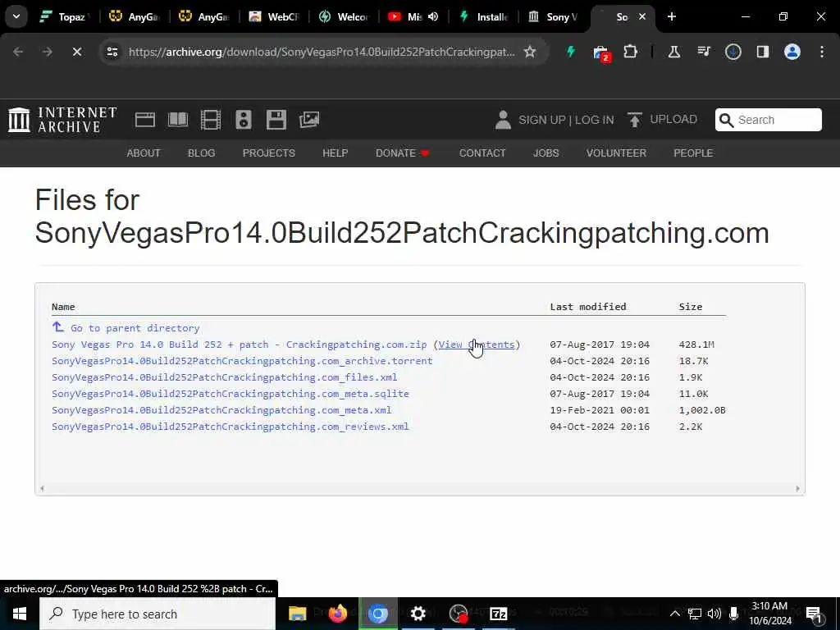Open the CONTACT menu item
The width and height of the screenshot is (840, 630).
(x=482, y=153)
